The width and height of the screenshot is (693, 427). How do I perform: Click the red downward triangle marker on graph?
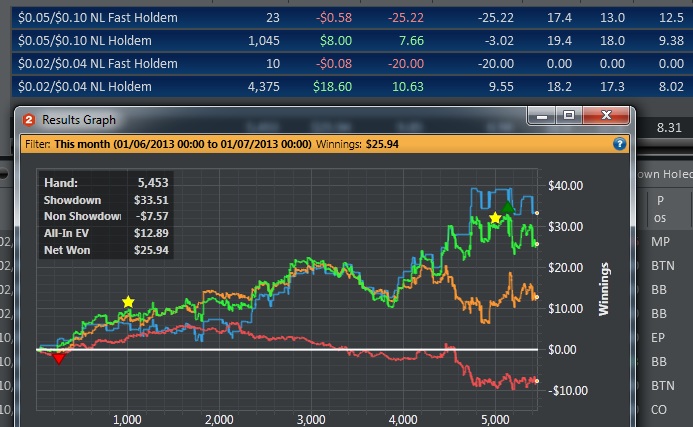(58, 358)
